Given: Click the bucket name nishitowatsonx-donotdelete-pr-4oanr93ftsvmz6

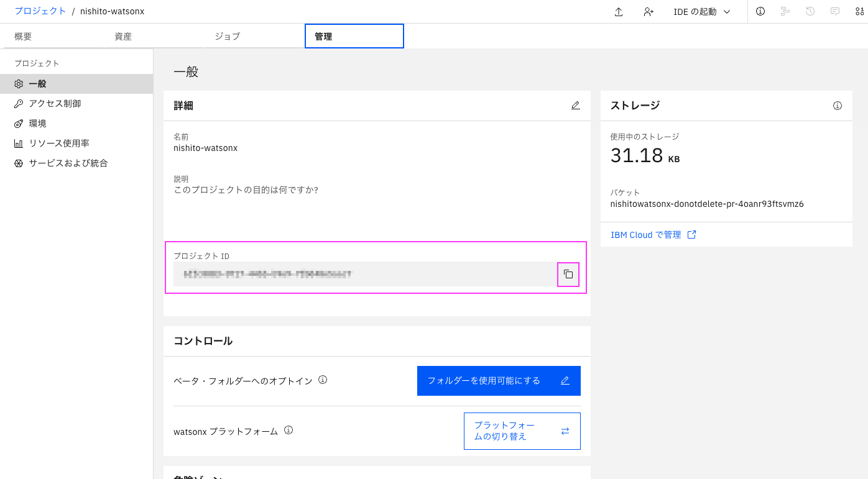Looking at the screenshot, I should pos(707,204).
